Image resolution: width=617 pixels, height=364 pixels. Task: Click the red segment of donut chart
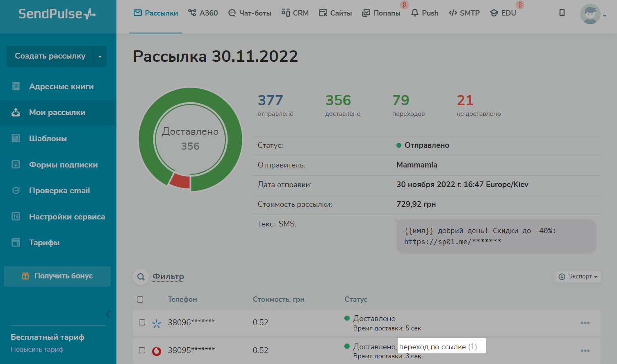click(180, 181)
